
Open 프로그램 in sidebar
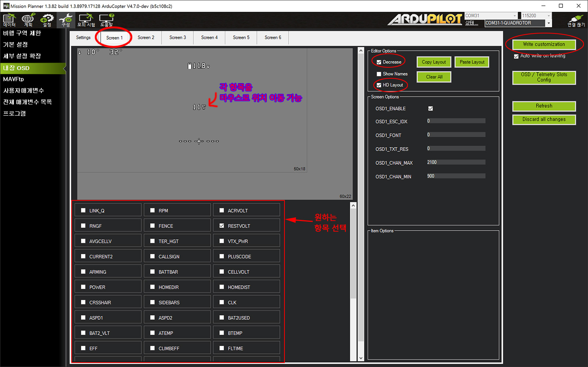(14, 113)
